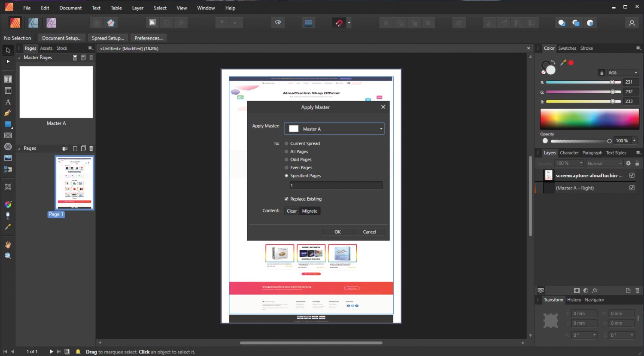Uncheck the Replace Existing option
The height and width of the screenshot is (356, 644).
[x=286, y=199]
